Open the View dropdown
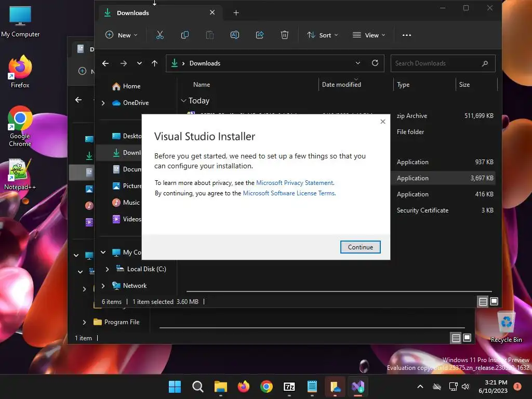The width and height of the screenshot is (532, 399). click(x=369, y=35)
